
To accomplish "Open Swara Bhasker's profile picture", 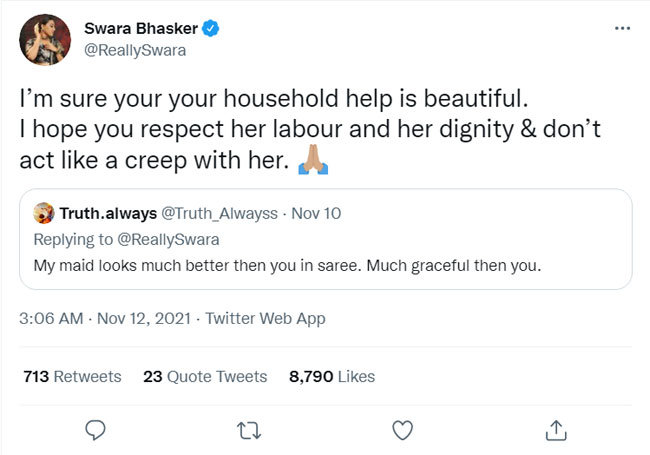I will (x=44, y=42).
